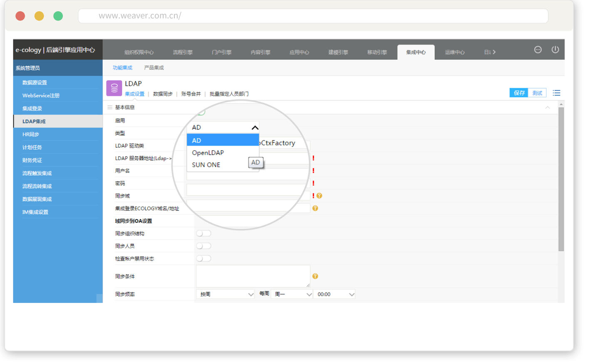The height and width of the screenshot is (364, 593).
Task: Select OpenLDAP from the type list
Action: (x=208, y=153)
